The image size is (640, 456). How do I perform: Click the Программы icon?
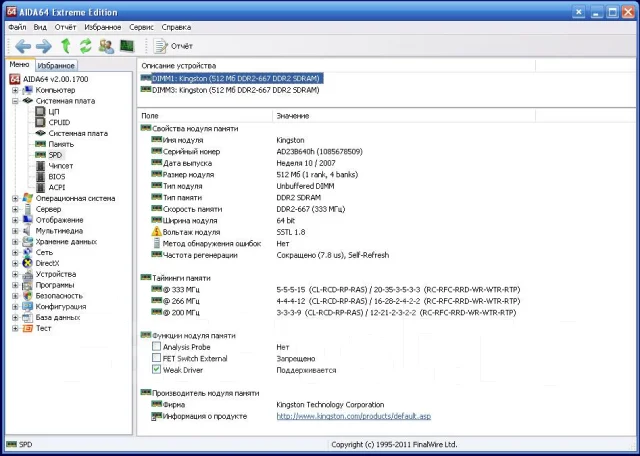[x=27, y=285]
